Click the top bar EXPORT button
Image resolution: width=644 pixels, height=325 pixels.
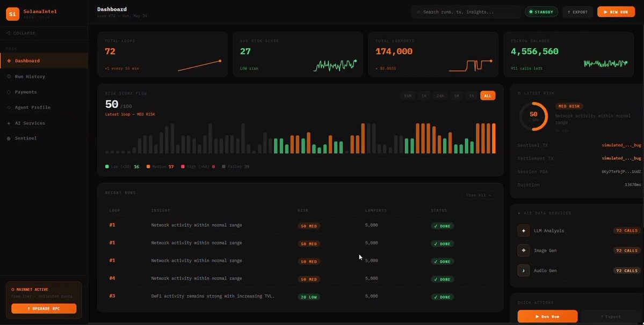tap(577, 12)
